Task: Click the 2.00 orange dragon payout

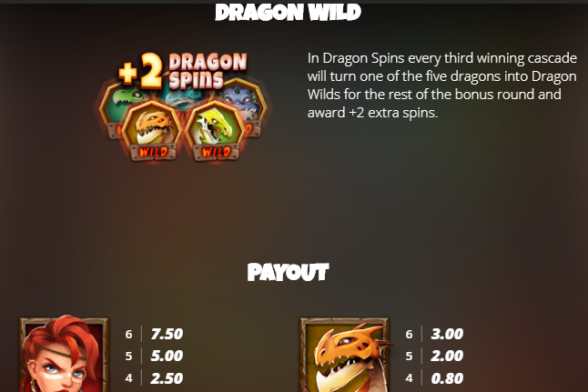Action: pyautogui.click(x=447, y=356)
